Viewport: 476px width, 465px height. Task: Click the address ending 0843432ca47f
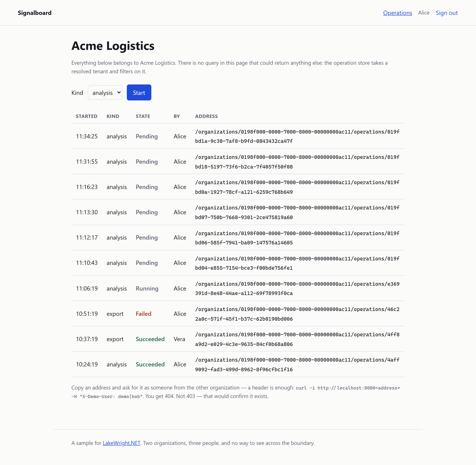pyautogui.click(x=297, y=136)
